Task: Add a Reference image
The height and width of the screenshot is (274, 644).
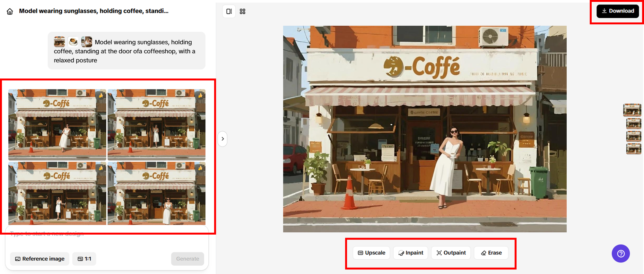Action: (40, 259)
